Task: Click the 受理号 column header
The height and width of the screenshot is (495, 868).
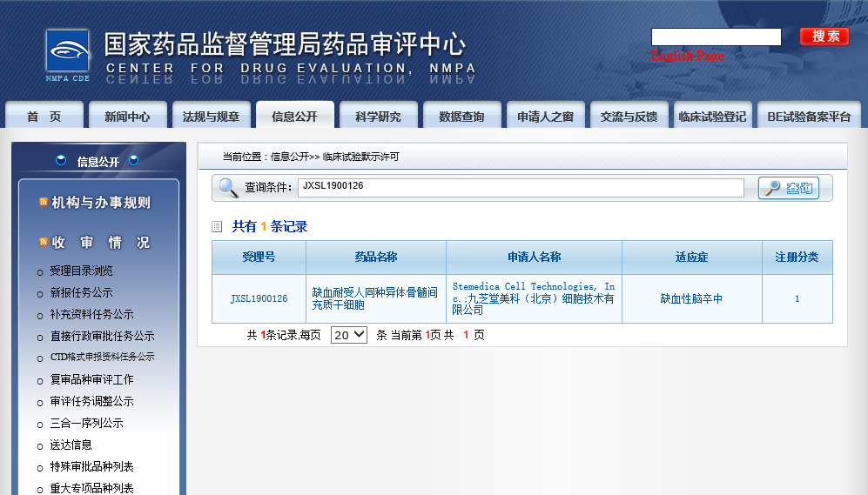Action: coord(259,258)
